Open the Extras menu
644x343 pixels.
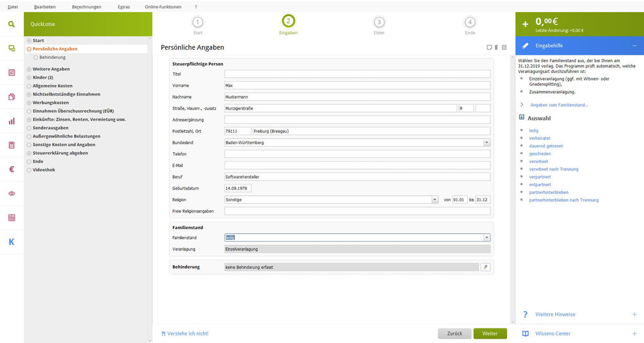(124, 7)
